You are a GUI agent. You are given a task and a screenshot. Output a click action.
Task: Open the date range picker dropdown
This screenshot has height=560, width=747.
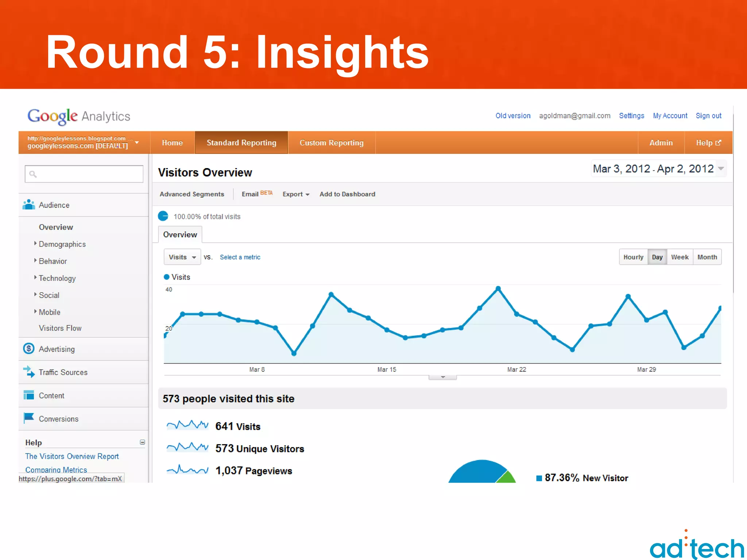721,168
